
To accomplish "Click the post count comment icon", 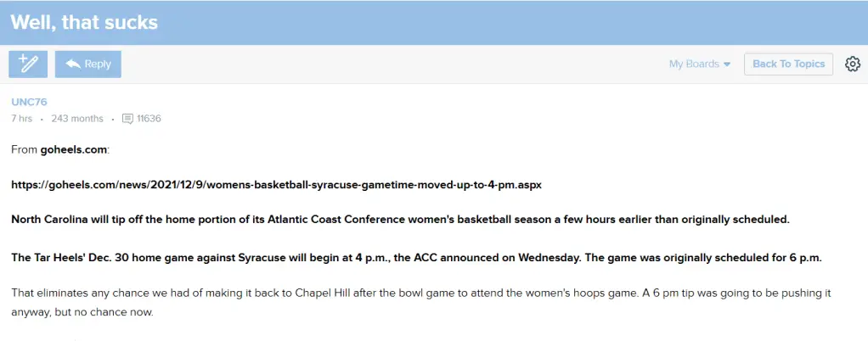I will click(127, 119).
